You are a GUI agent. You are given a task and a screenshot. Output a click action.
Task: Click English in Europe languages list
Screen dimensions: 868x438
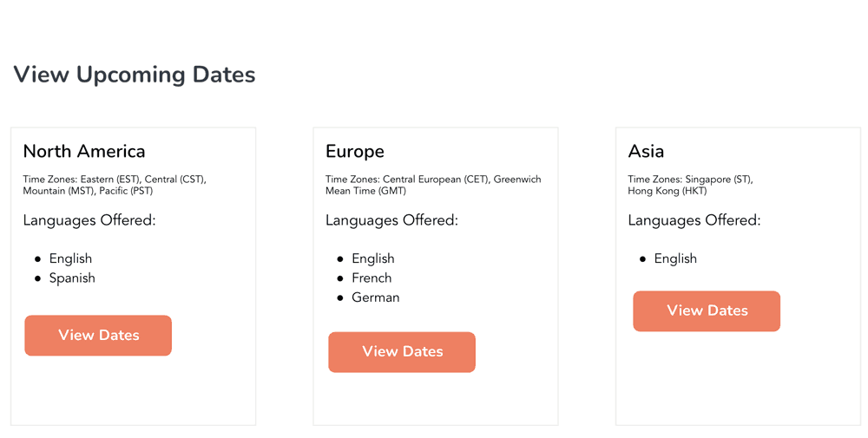[372, 258]
